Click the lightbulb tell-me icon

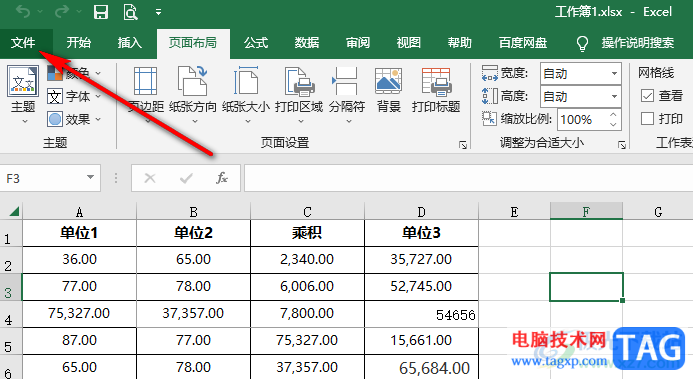point(583,43)
